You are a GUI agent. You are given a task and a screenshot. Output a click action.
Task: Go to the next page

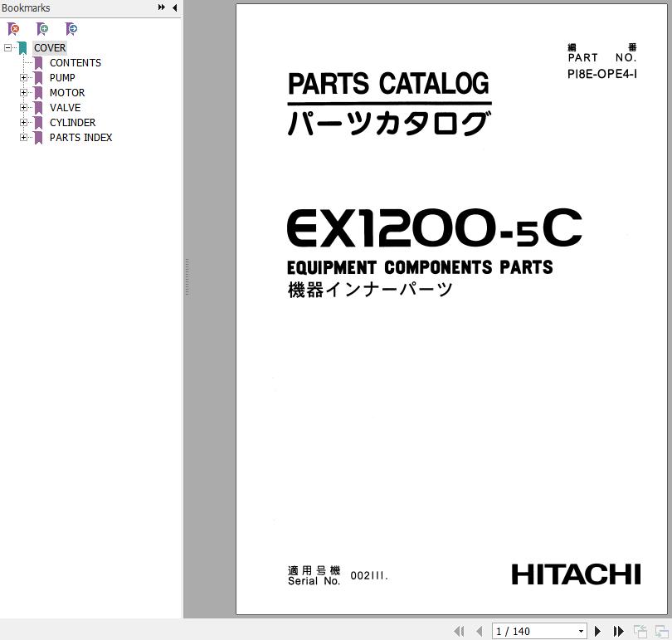click(597, 631)
